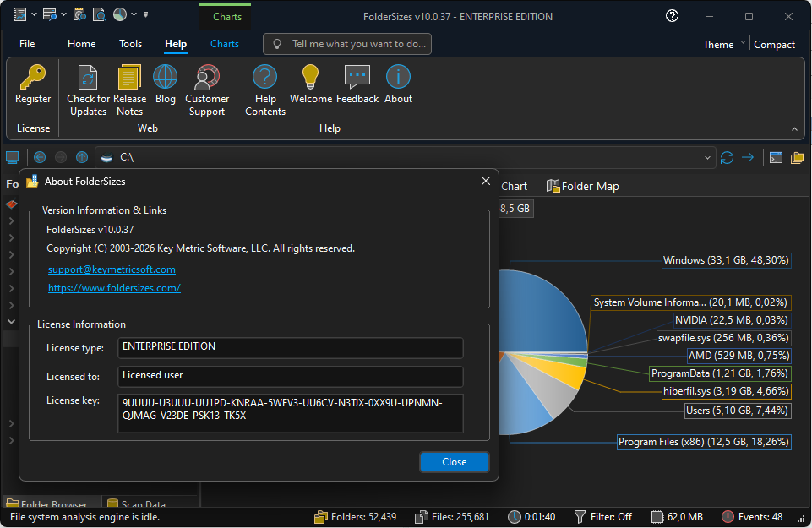This screenshot has height=528, width=812.
Task: Click the disk search icon in title bar
Action: click(x=79, y=15)
